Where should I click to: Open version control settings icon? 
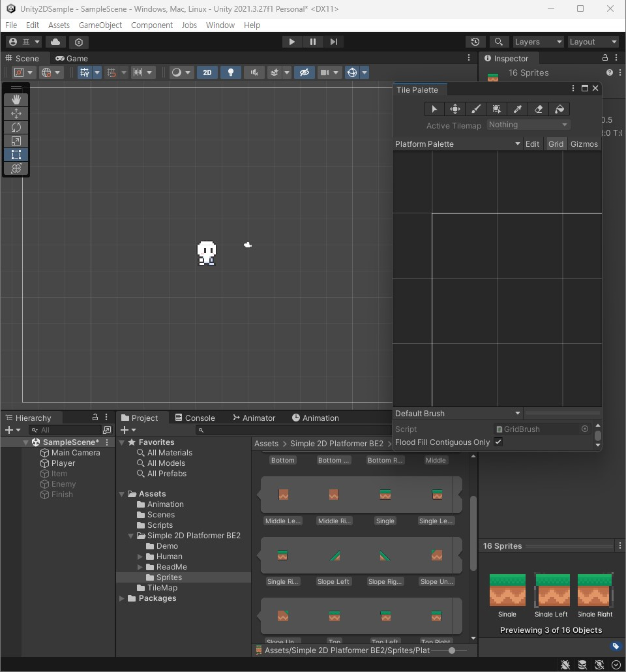79,42
